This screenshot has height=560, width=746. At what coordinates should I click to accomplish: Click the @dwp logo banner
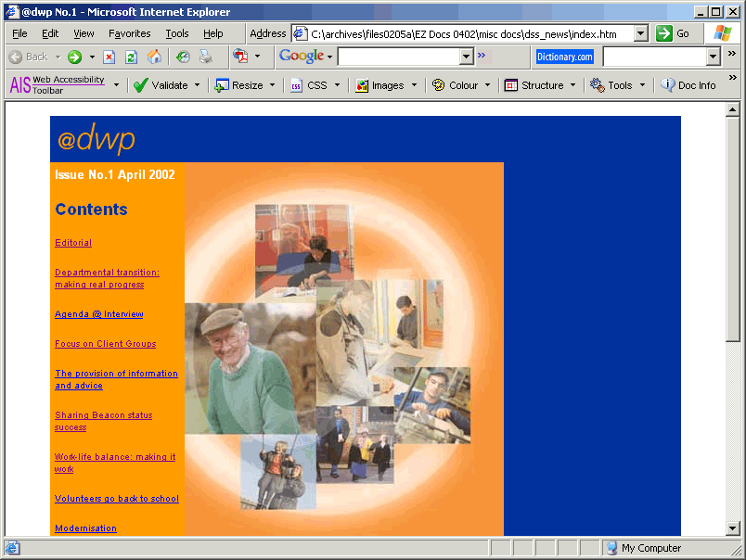96,139
